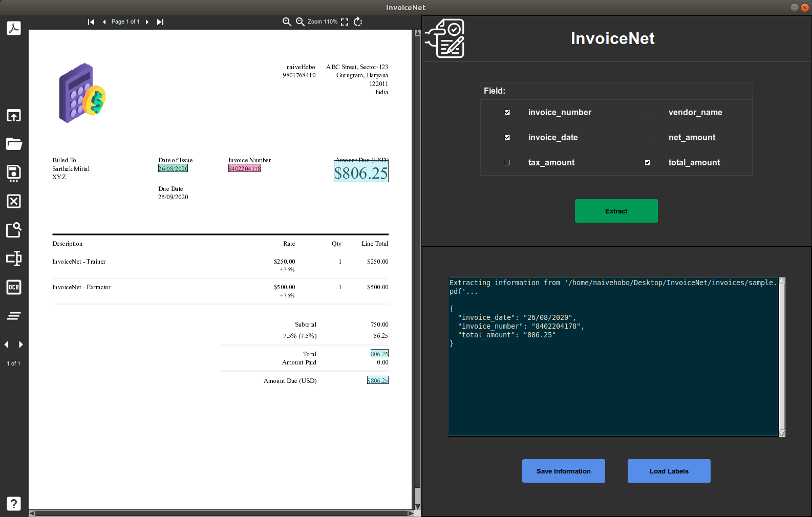Run OCR with the OCR icon
The height and width of the screenshot is (517, 812).
point(14,287)
